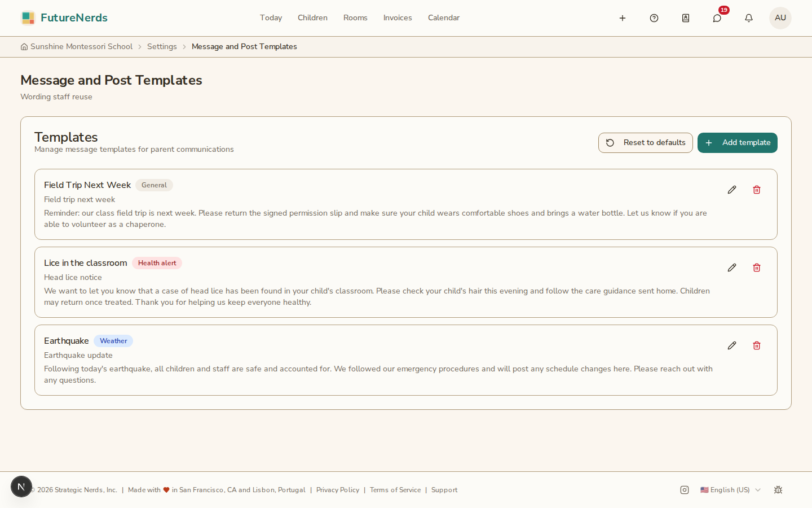The width and height of the screenshot is (812, 508).
Task: Go to the Rooms tab
Action: [x=355, y=18]
